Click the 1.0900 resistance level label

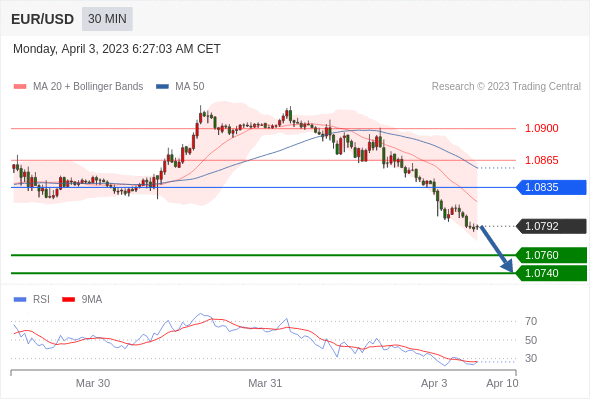[x=541, y=128]
